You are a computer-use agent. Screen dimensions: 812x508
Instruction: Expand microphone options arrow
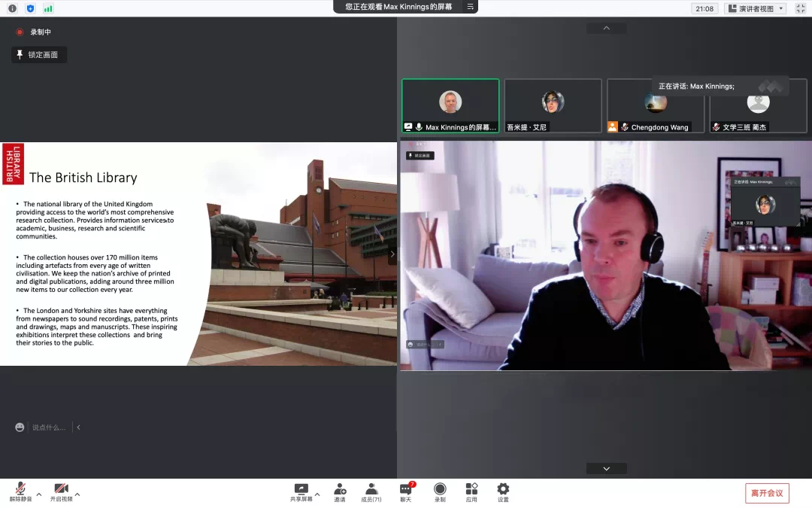click(x=39, y=494)
